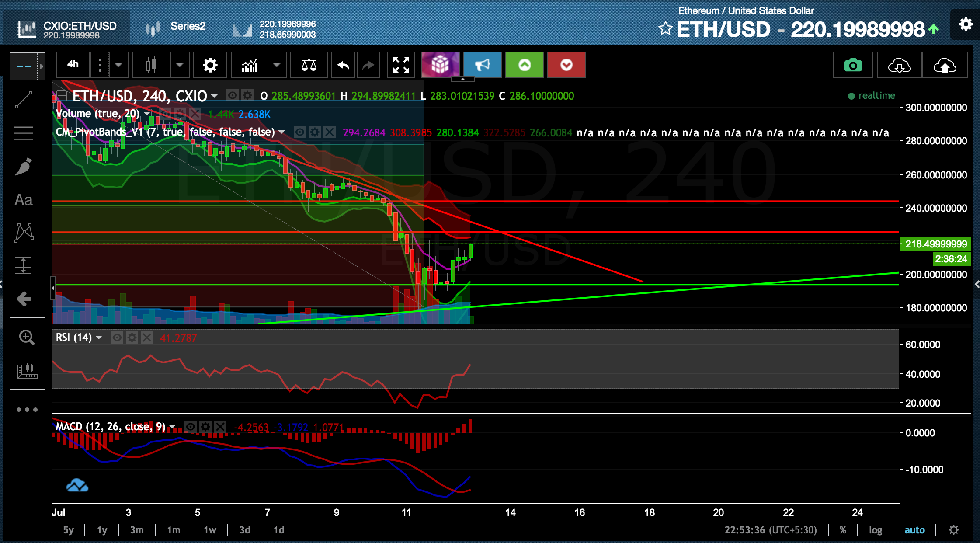Click the green buy arrow button
The image size is (980, 543).
click(524, 66)
